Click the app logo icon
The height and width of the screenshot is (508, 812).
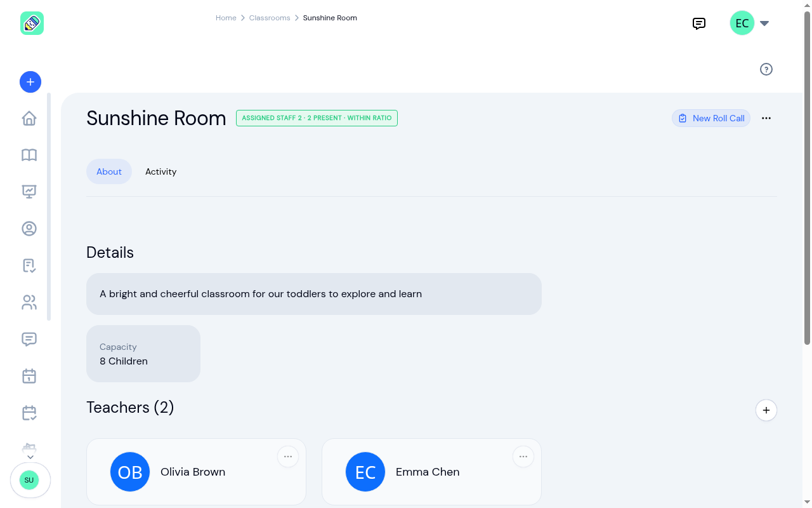(32, 23)
